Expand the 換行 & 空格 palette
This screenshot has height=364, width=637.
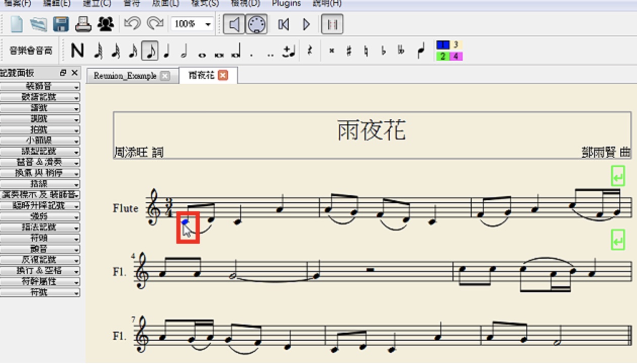[40, 271]
